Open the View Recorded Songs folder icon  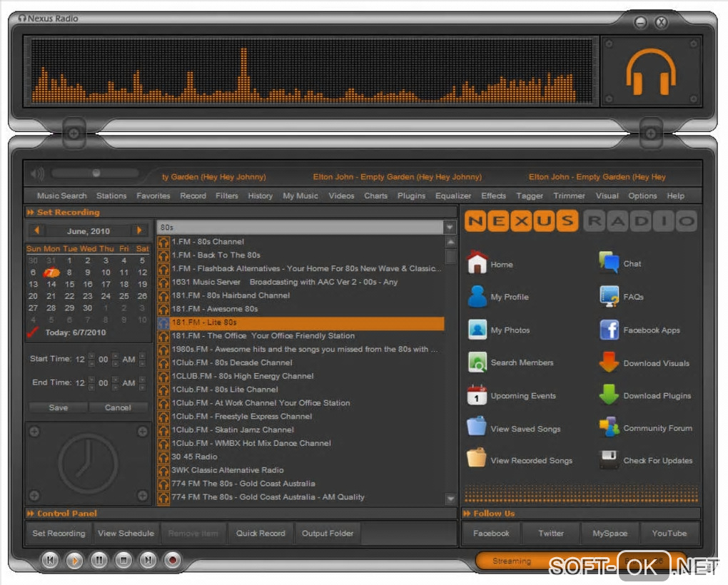coord(476,458)
